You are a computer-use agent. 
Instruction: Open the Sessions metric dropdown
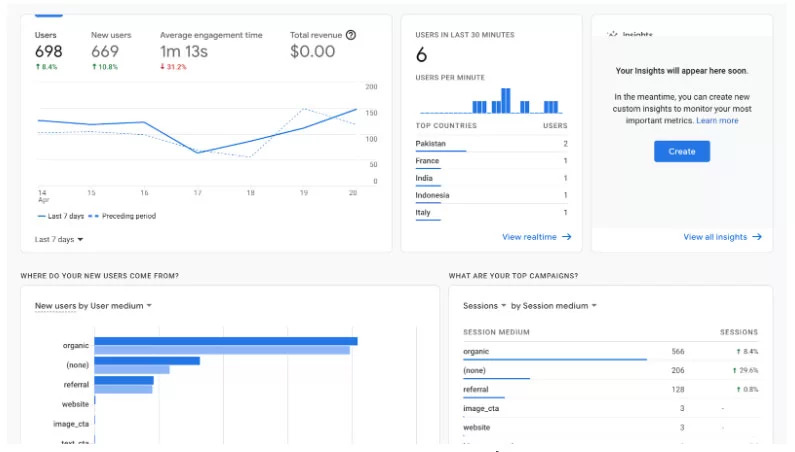pos(484,306)
